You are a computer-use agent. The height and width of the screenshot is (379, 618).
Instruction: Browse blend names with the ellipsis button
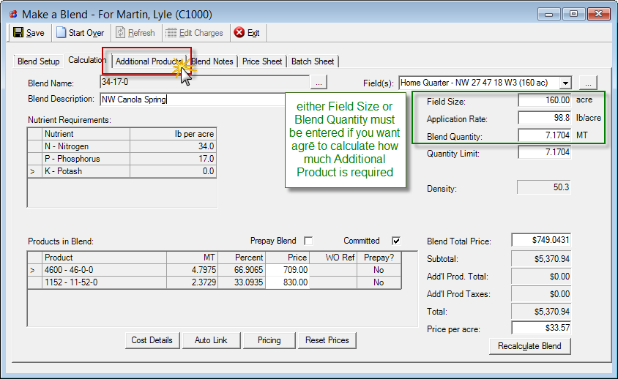[x=318, y=83]
